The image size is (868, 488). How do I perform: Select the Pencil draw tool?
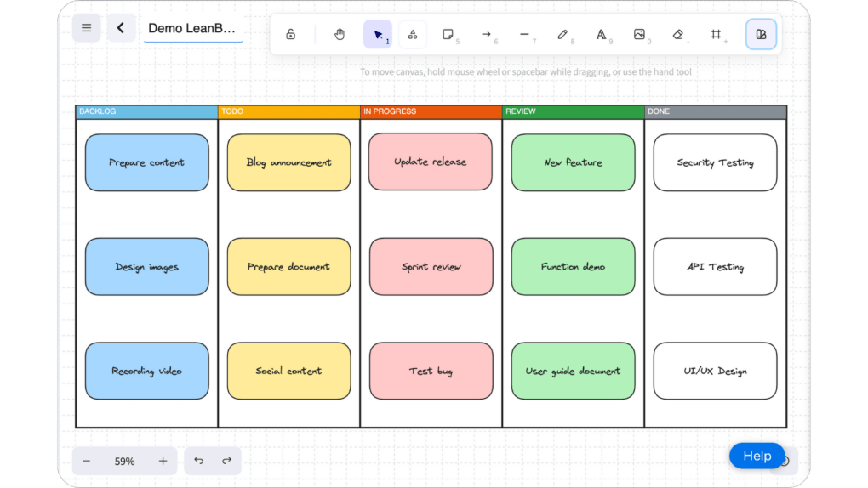pyautogui.click(x=562, y=35)
